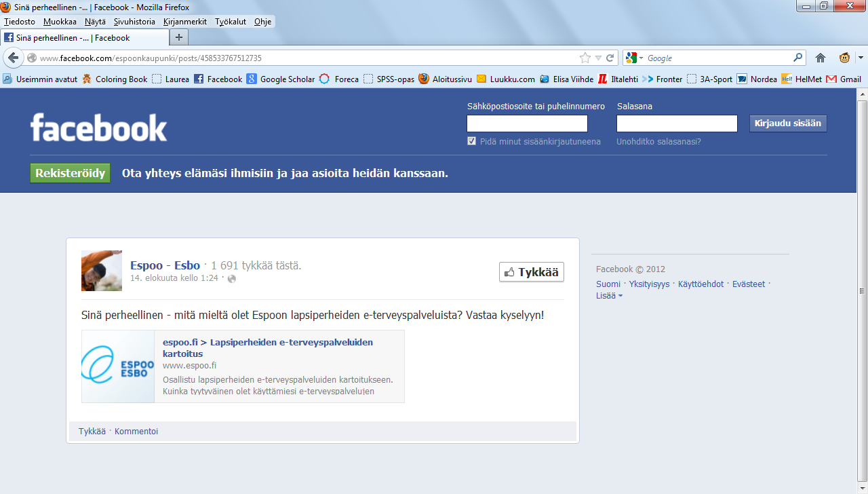Open the Laurea bookmark

(x=171, y=79)
